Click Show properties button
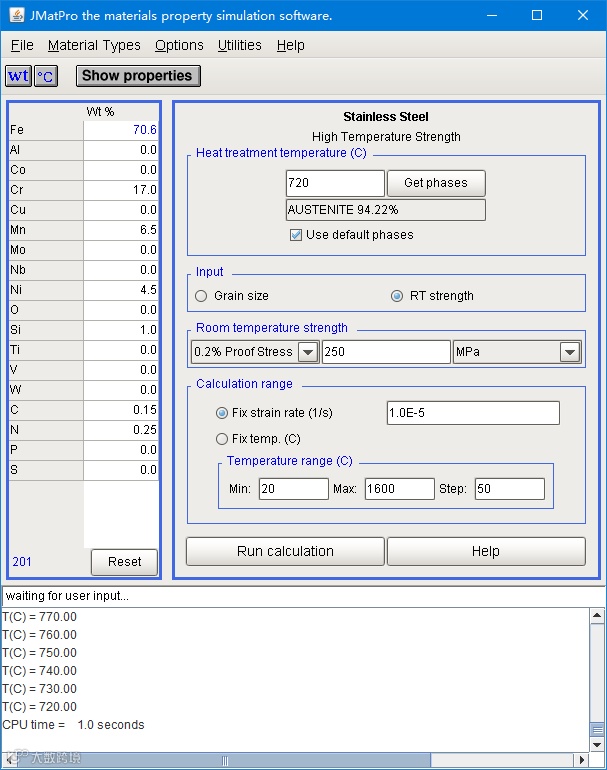 (138, 76)
